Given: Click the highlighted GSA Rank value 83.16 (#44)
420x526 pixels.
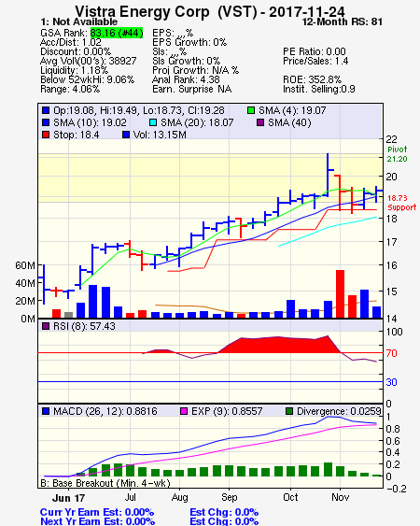Looking at the screenshot, I should 117,33.
